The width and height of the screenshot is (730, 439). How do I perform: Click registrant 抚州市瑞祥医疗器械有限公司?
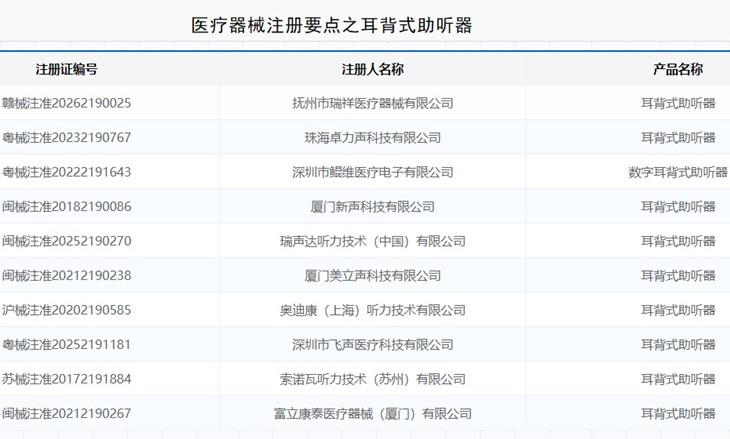click(372, 103)
